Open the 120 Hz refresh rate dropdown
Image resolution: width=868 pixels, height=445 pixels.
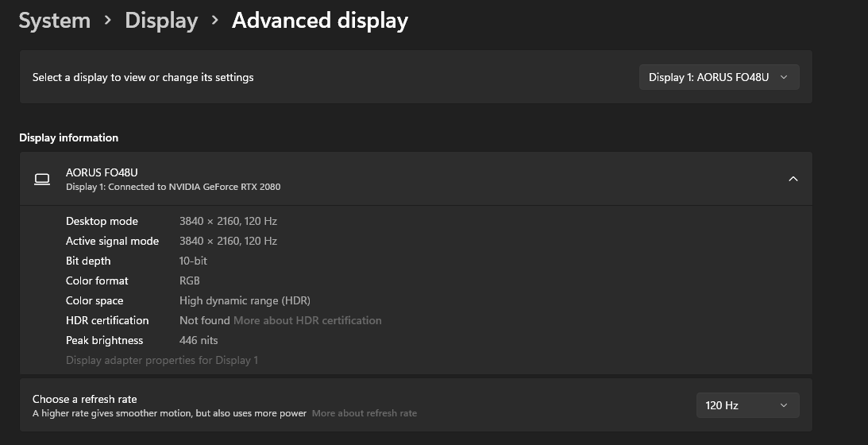(746, 405)
